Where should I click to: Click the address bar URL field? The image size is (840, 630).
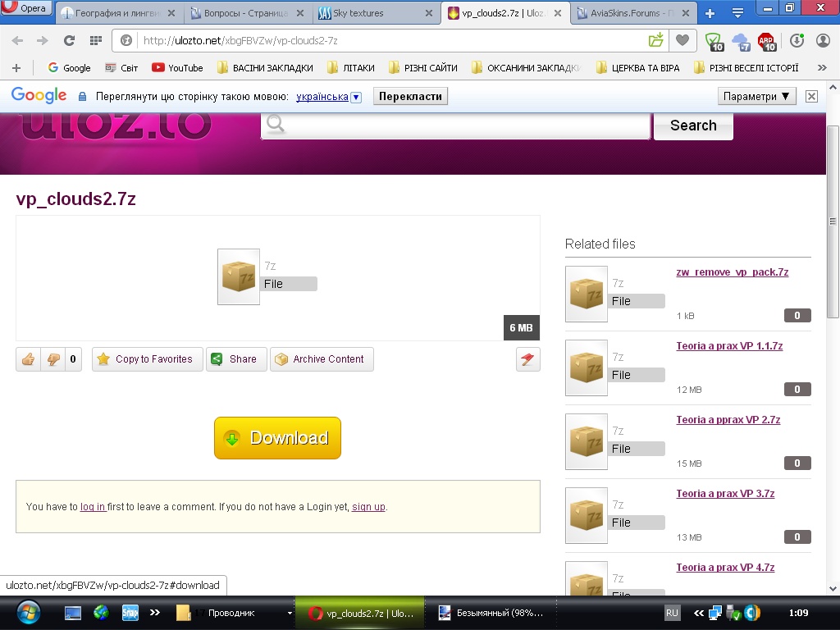click(391, 41)
